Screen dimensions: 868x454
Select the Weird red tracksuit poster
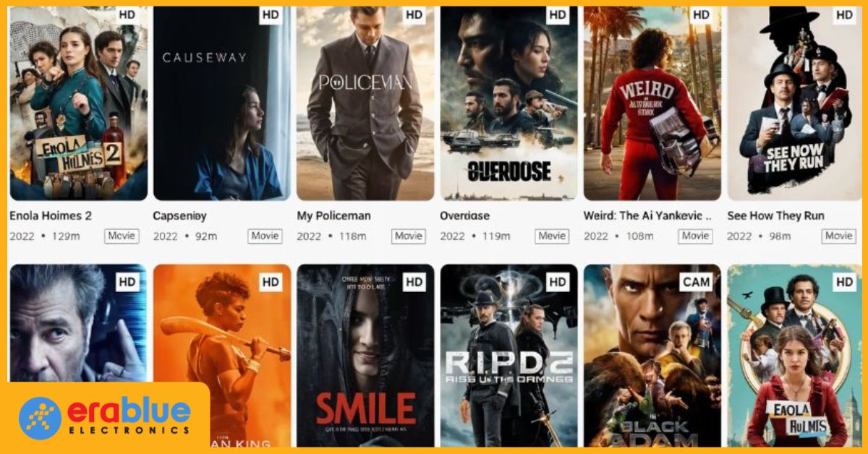click(652, 103)
